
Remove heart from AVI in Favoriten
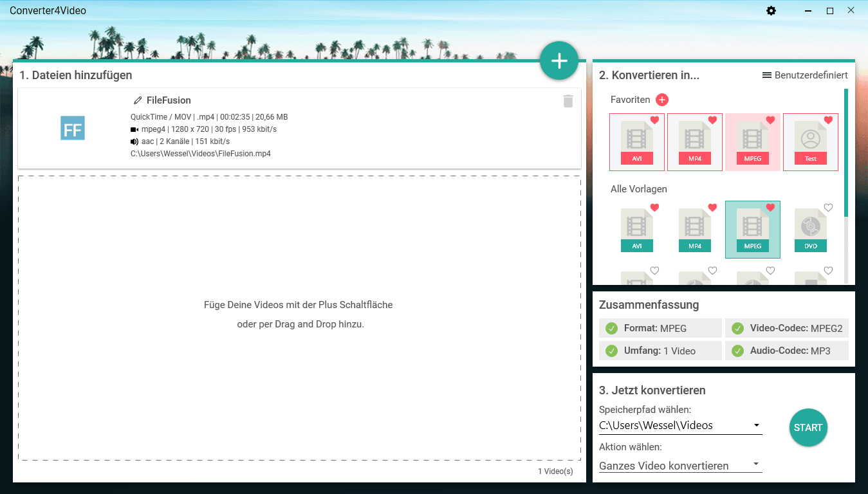click(654, 120)
